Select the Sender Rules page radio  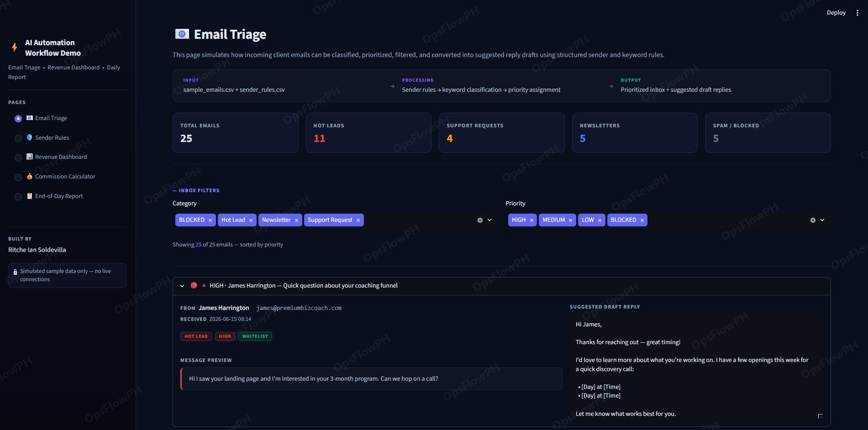click(18, 138)
